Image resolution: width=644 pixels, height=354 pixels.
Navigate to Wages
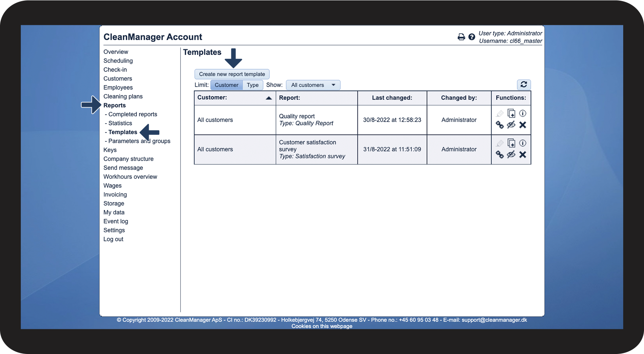[x=113, y=186]
